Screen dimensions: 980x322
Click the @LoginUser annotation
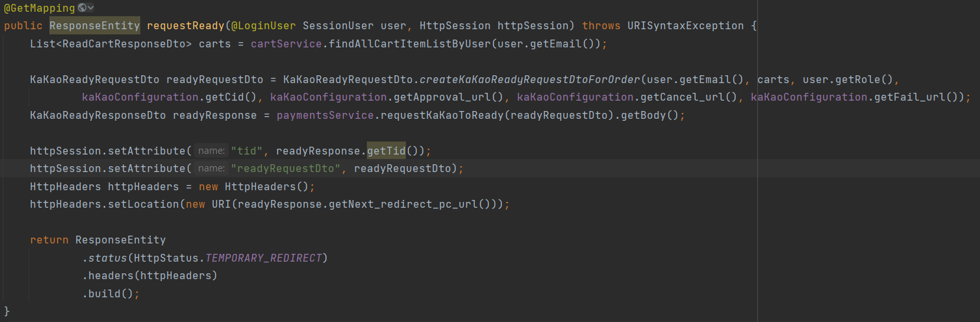pos(264,26)
